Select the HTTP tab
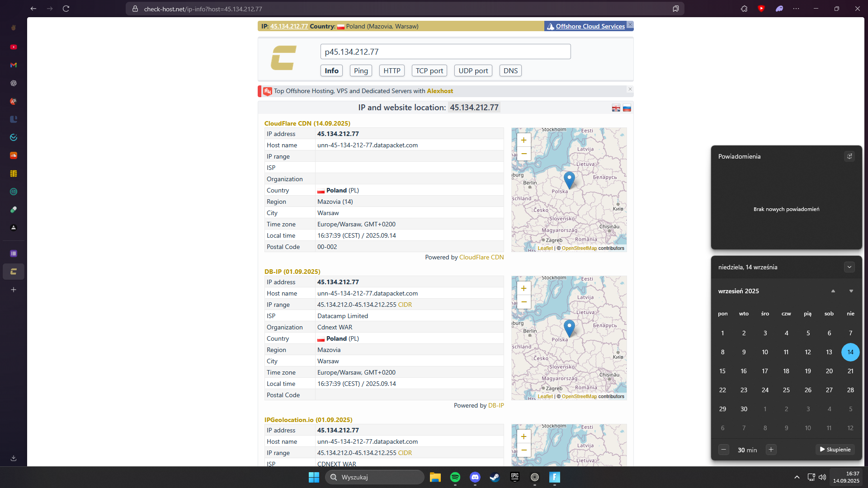 [392, 70]
